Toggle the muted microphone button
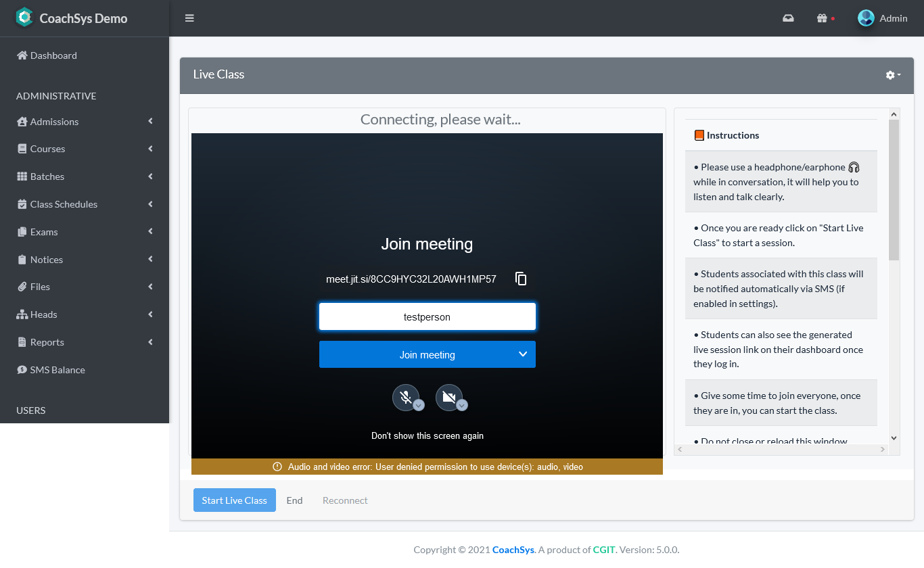The image size is (924, 568). 405,398
